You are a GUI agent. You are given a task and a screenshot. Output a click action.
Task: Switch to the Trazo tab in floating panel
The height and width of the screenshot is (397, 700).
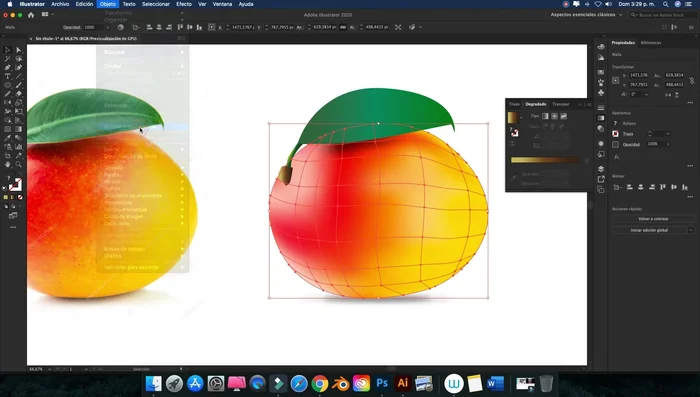pos(514,104)
